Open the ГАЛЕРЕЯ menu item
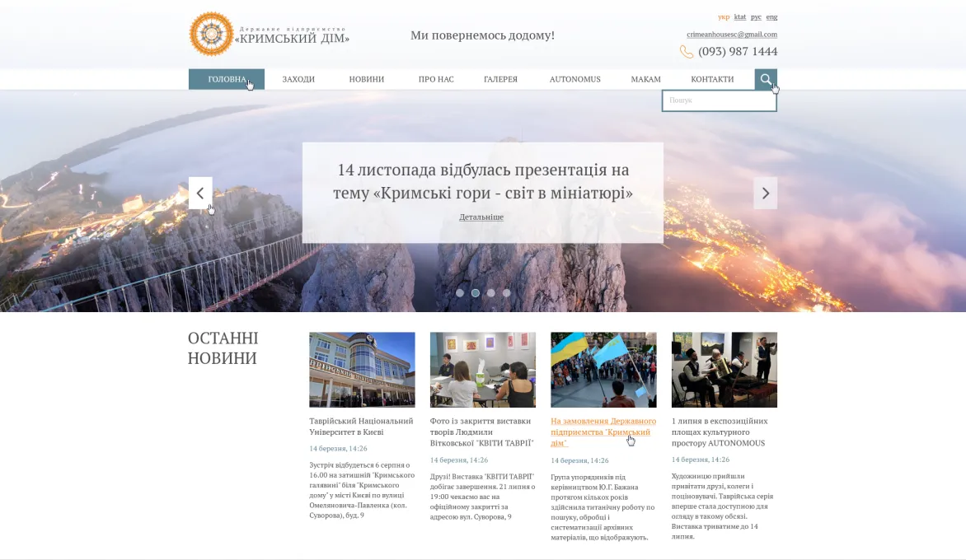This screenshot has height=560, width=966. (x=500, y=79)
